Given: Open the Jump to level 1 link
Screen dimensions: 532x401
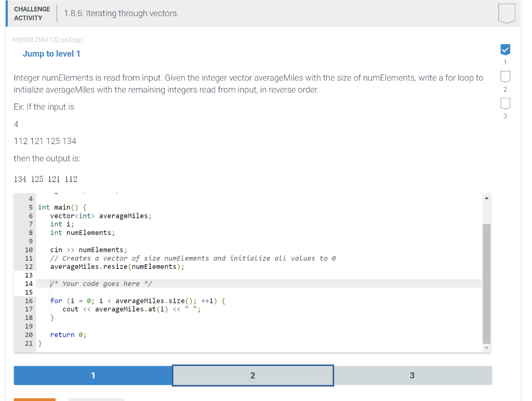Looking at the screenshot, I should point(51,54).
